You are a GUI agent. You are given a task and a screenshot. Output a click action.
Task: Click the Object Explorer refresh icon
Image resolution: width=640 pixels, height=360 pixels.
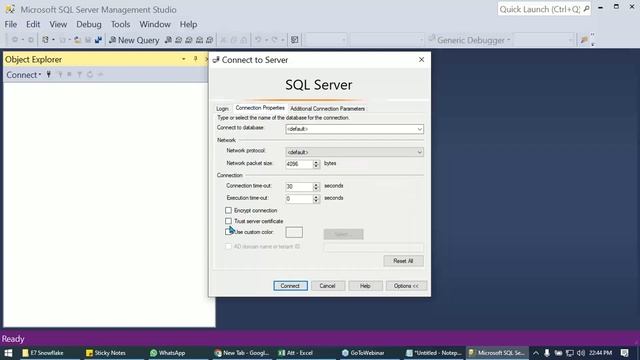(x=90, y=75)
